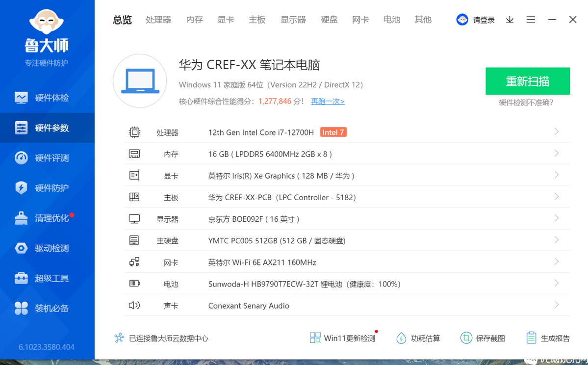The image size is (588, 365).
Task: Click the processor chip icon
Action: pos(134,132)
